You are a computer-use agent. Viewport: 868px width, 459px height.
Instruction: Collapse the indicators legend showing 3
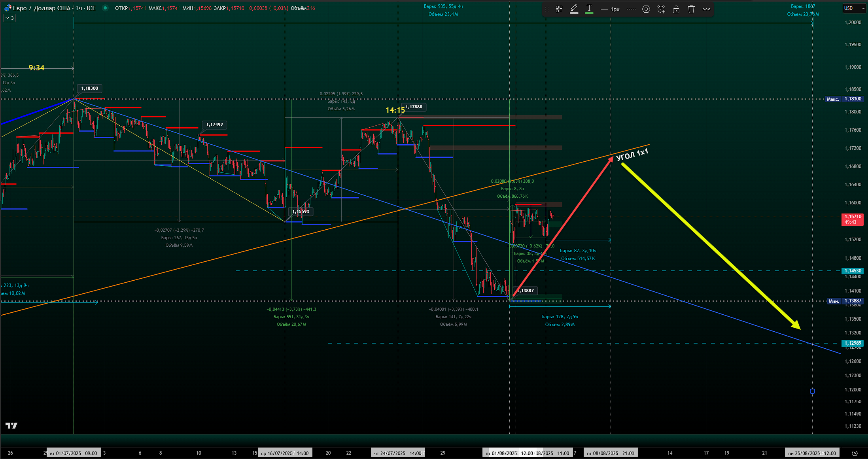[x=9, y=18]
